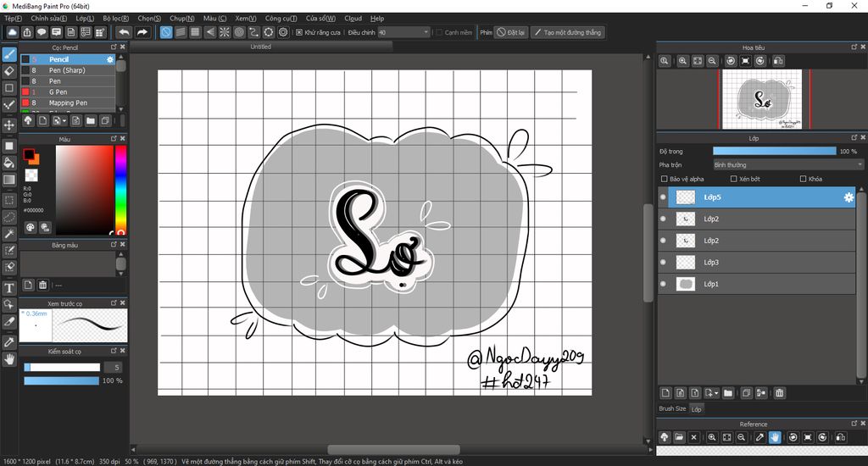Open Lớp5 layer settings gear
Viewport: 868px width, 466px height.
tap(849, 197)
